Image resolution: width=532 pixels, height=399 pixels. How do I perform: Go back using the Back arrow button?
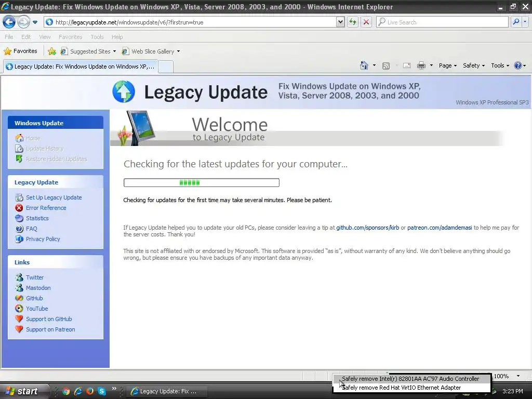point(9,22)
